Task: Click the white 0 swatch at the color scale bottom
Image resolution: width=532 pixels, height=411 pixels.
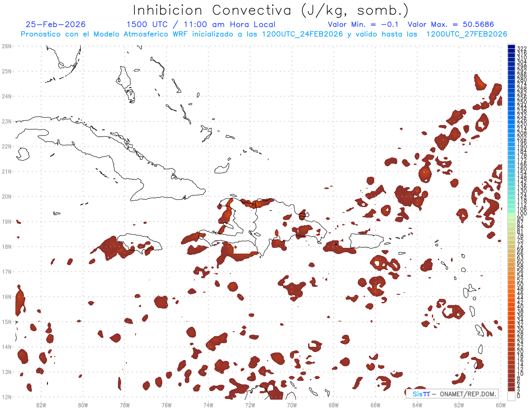Action: click(x=511, y=395)
